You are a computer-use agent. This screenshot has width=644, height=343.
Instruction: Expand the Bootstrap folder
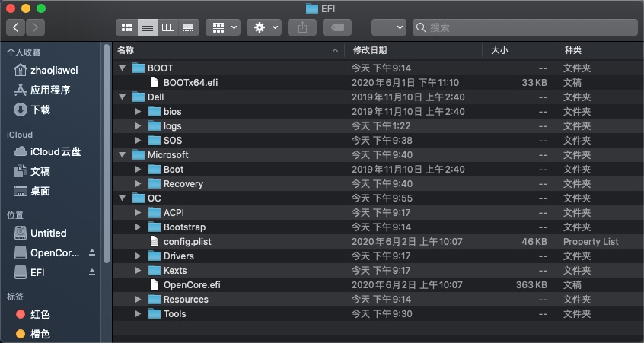(x=138, y=227)
